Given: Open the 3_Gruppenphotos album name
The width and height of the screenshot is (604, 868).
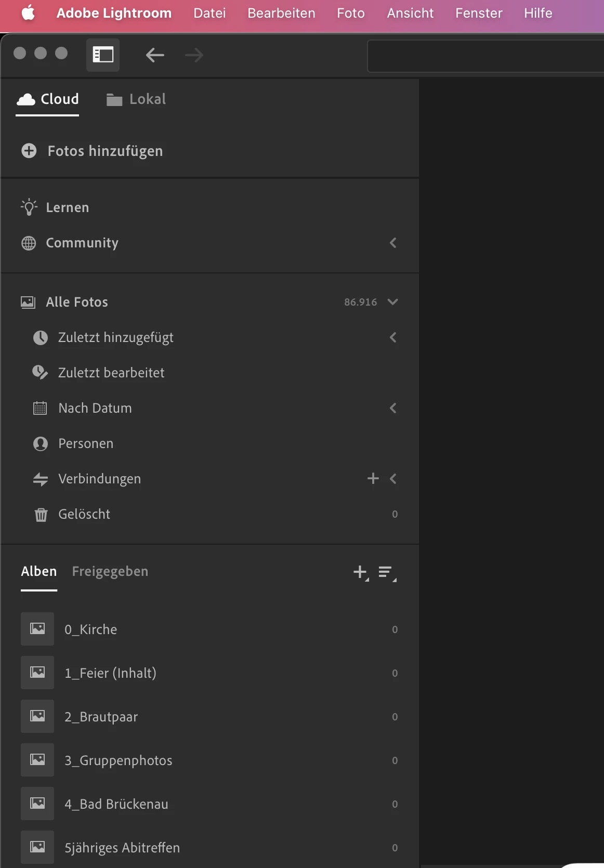Looking at the screenshot, I should (119, 761).
